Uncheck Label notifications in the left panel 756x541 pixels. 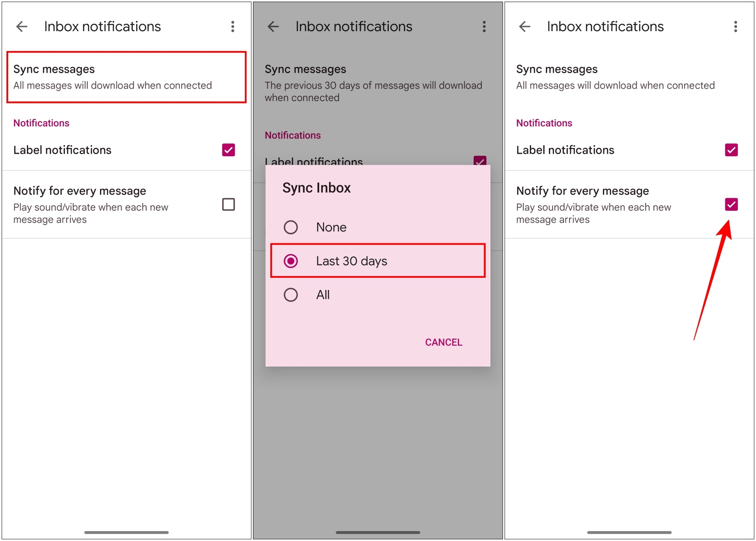click(228, 150)
